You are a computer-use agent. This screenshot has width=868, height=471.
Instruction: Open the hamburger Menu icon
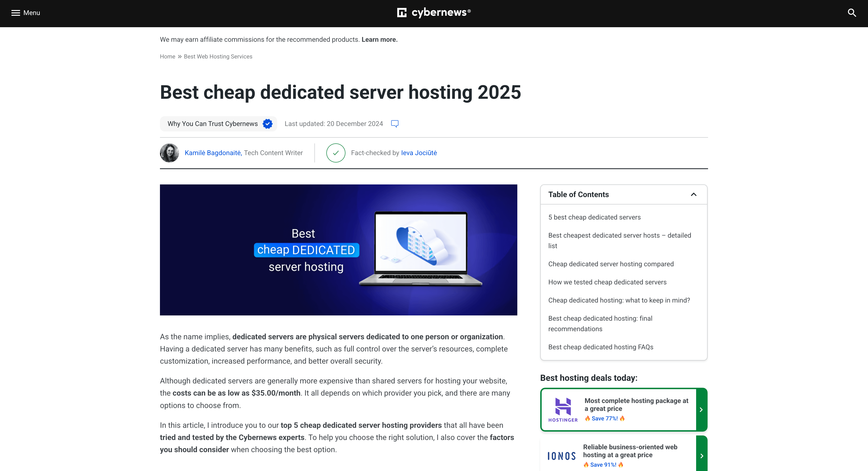pyautogui.click(x=16, y=13)
